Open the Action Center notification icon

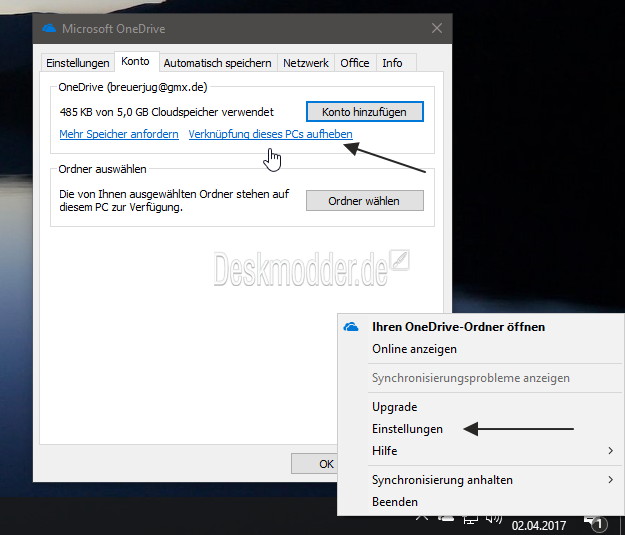596,524
